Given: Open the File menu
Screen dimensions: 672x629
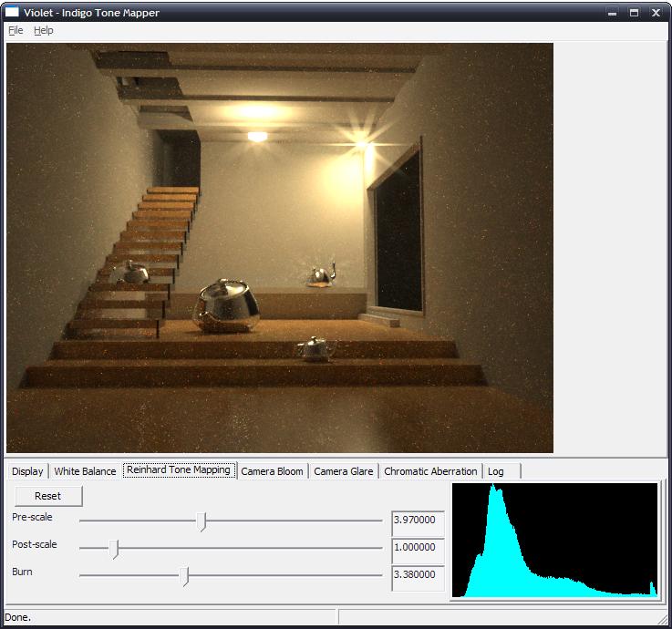Looking at the screenshot, I should click(16, 30).
